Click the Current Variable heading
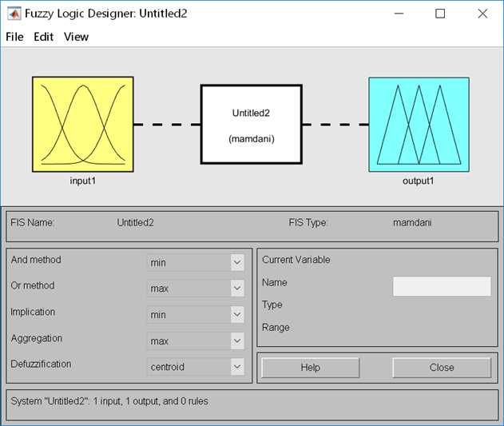 [x=296, y=260]
